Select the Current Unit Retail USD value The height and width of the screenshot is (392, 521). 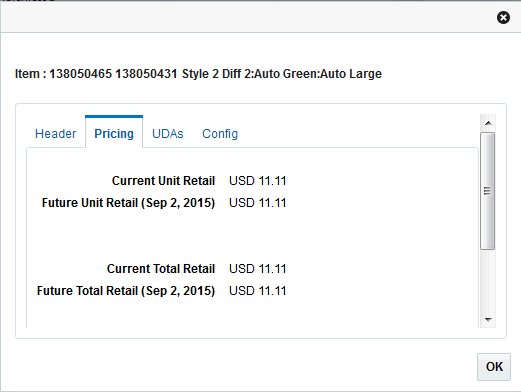[x=258, y=181]
